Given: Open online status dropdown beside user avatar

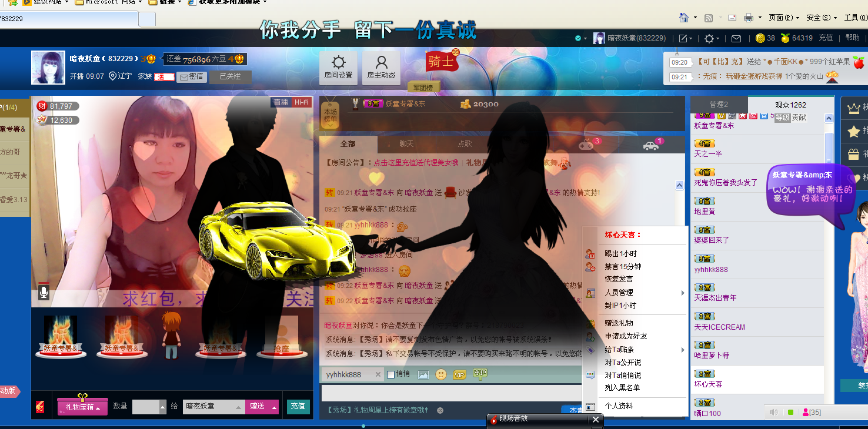Looking at the screenshot, I should [581, 38].
